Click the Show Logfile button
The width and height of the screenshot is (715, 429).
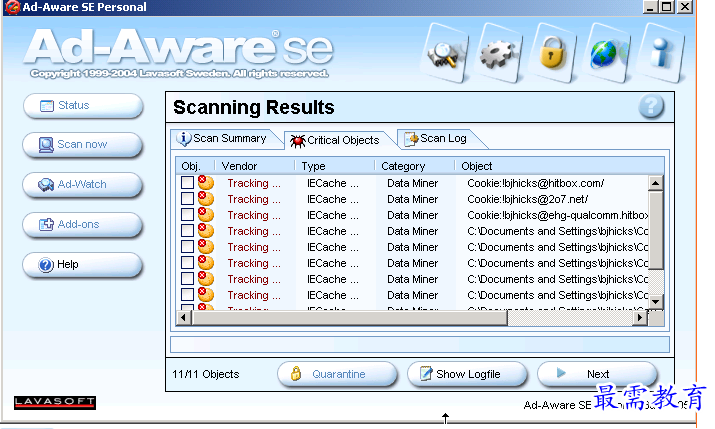click(x=467, y=374)
